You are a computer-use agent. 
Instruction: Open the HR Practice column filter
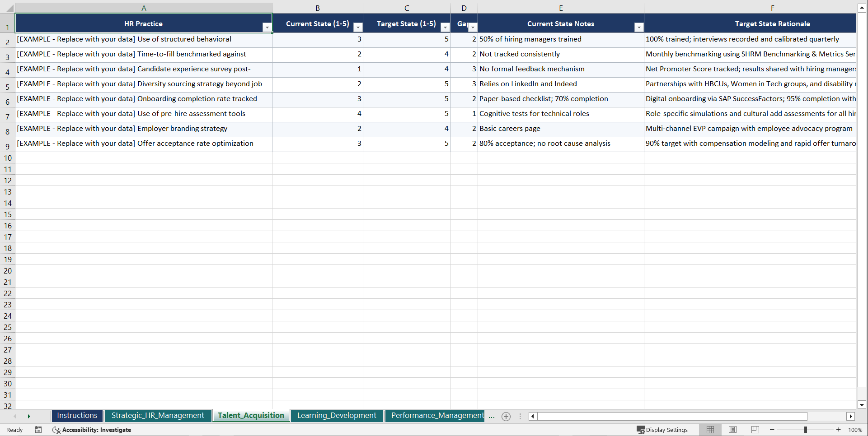[267, 27]
